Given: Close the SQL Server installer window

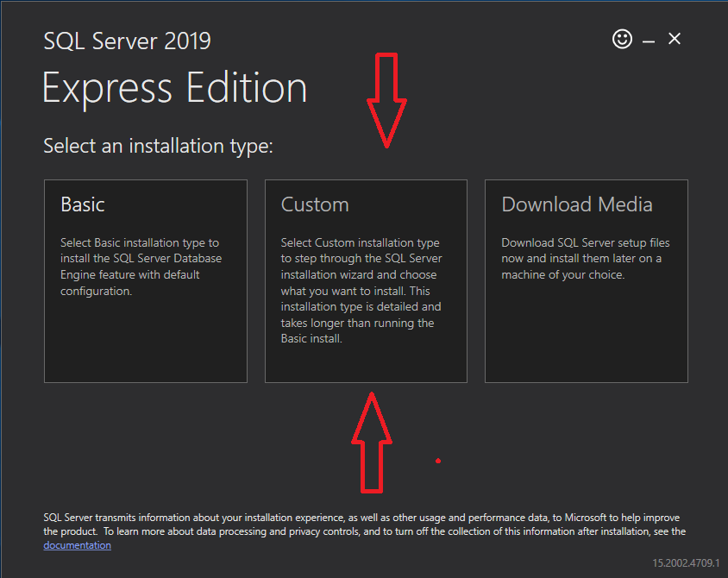Looking at the screenshot, I should click(675, 39).
